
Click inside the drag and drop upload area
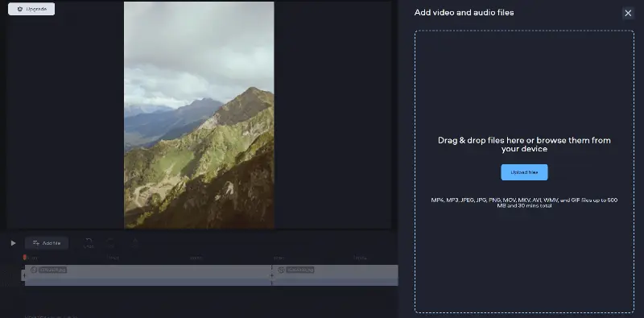tap(524, 171)
